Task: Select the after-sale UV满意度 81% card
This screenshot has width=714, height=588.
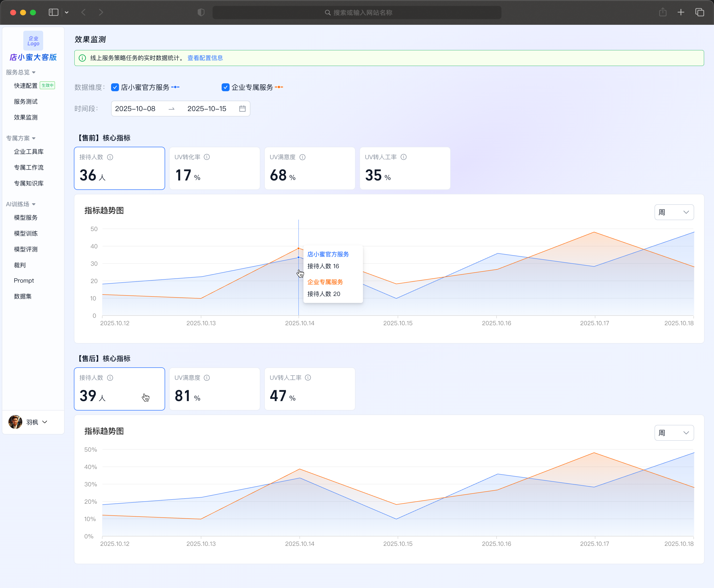Action: click(214, 389)
